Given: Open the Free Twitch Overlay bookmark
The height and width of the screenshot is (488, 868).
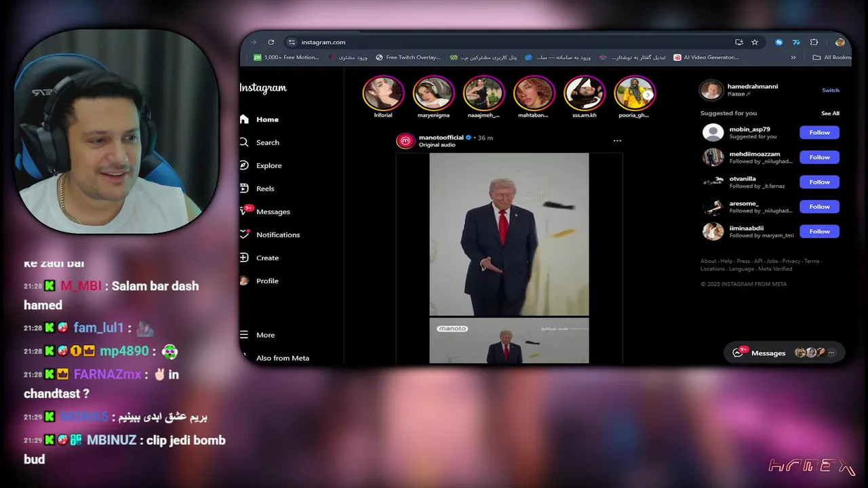Looking at the screenshot, I should 408,58.
